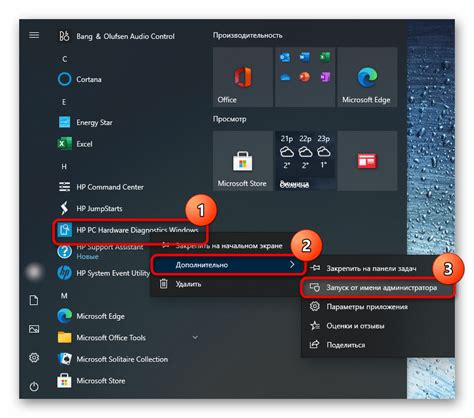This screenshot has height=418, width=474.
Task: Open the weather forecast tile
Action: click(x=305, y=161)
